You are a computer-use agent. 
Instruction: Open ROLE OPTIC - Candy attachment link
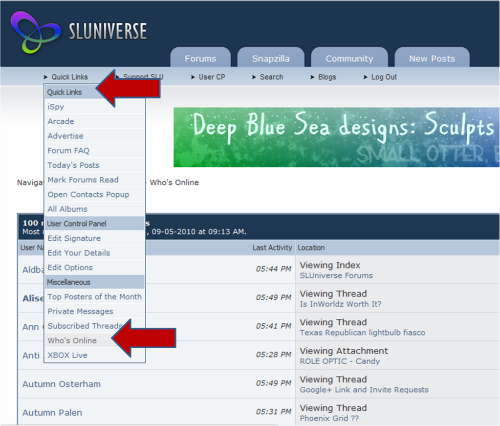[340, 361]
